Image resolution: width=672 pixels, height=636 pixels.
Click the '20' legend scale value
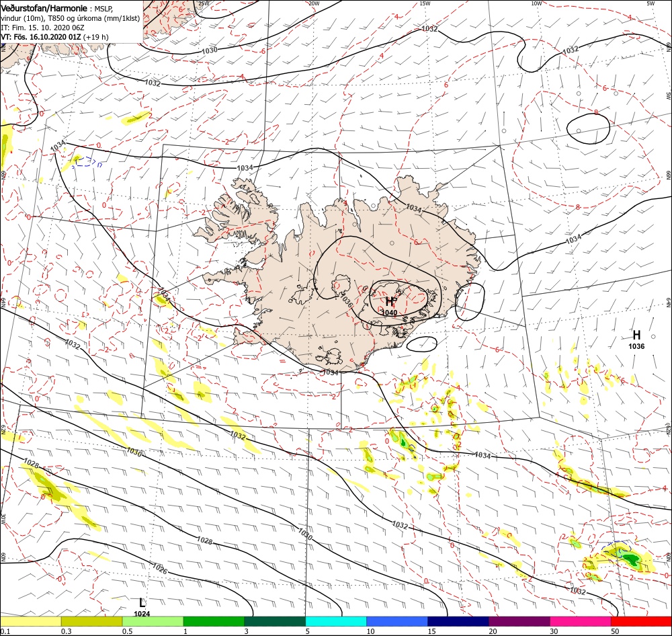click(x=493, y=631)
